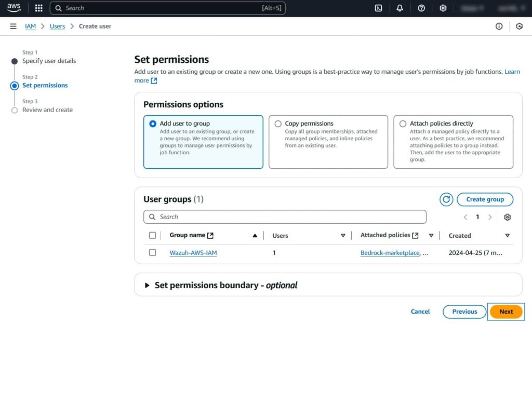Image resolution: width=532 pixels, height=406 pixels.
Task: Navigate to Users via the breadcrumb
Action: pos(57,26)
